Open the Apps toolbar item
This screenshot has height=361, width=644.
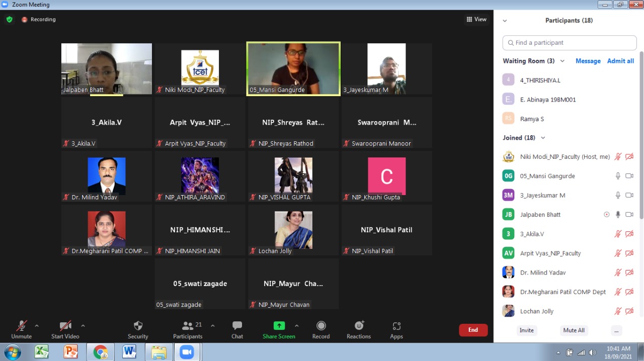click(x=396, y=330)
